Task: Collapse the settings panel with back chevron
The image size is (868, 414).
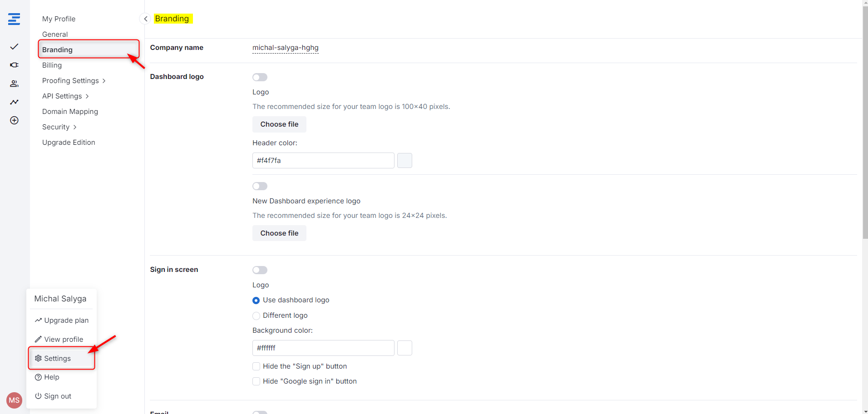Action: pyautogui.click(x=145, y=19)
